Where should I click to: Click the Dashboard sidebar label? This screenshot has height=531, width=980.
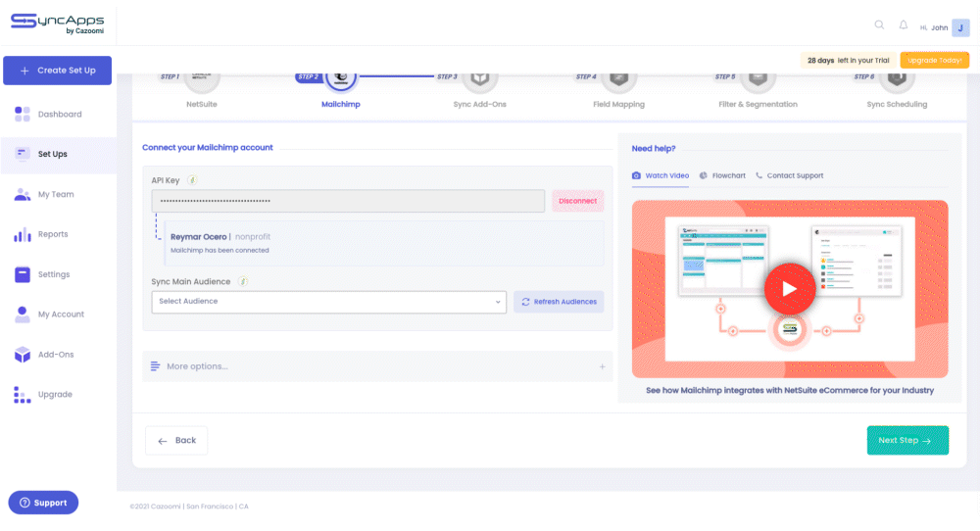click(x=60, y=115)
